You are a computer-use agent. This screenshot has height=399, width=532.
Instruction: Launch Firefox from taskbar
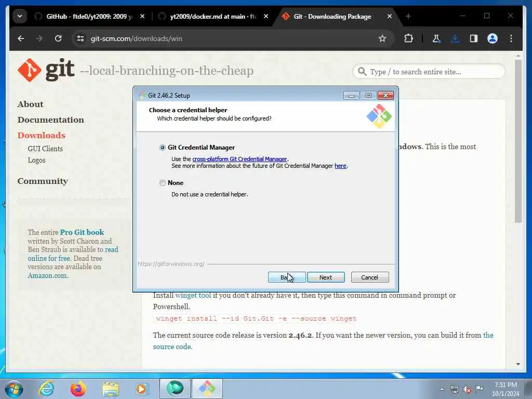78,389
